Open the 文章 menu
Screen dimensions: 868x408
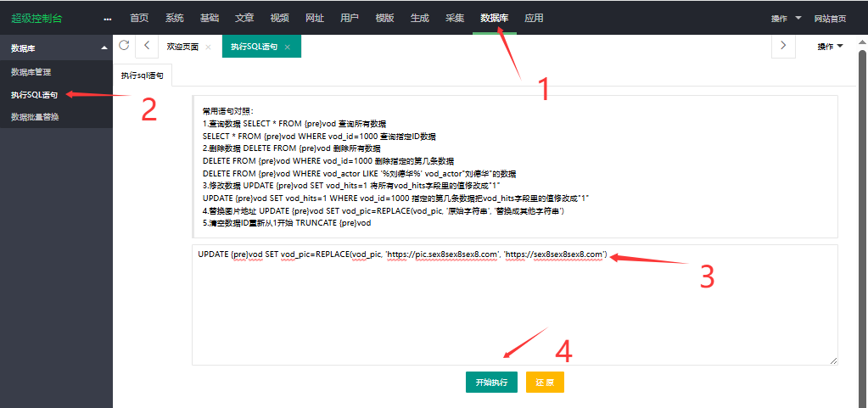coord(244,18)
